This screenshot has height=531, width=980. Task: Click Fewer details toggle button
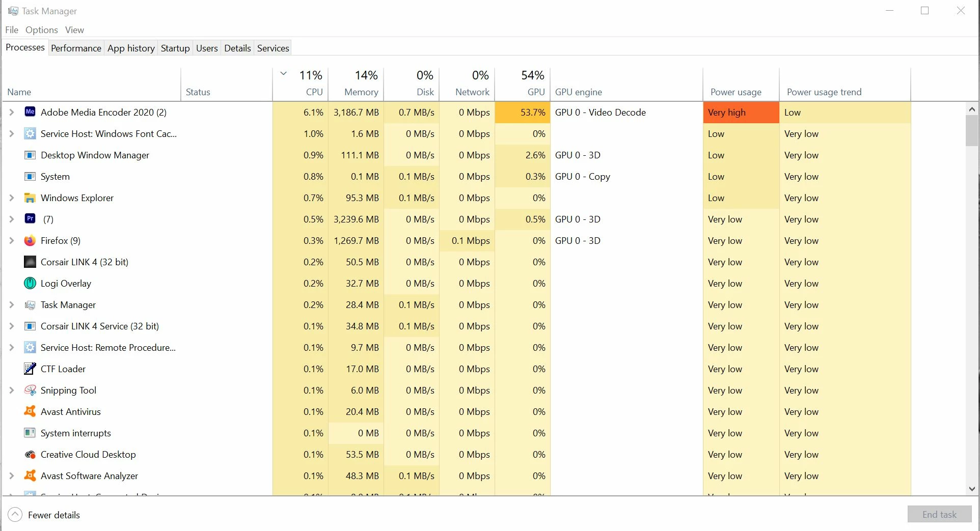click(x=44, y=515)
